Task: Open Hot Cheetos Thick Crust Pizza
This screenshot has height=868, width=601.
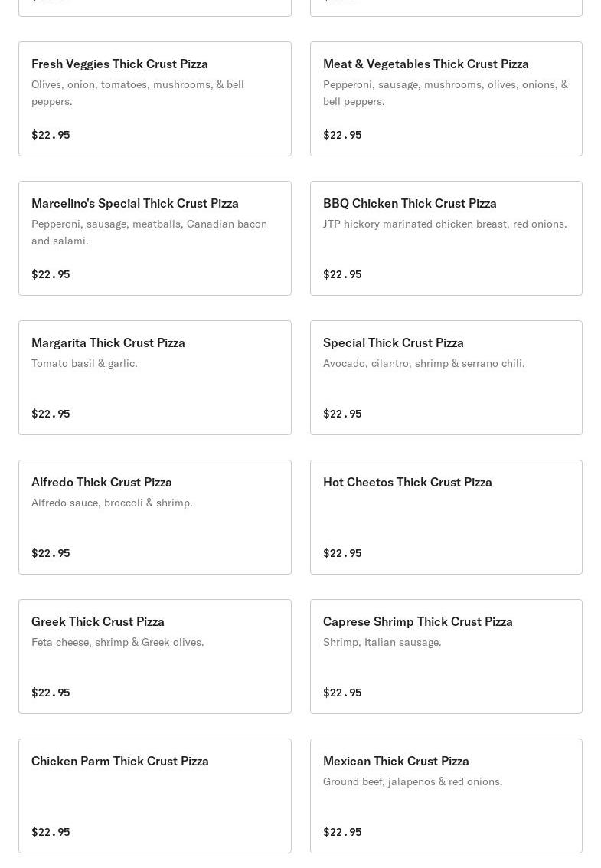Action: [407, 482]
